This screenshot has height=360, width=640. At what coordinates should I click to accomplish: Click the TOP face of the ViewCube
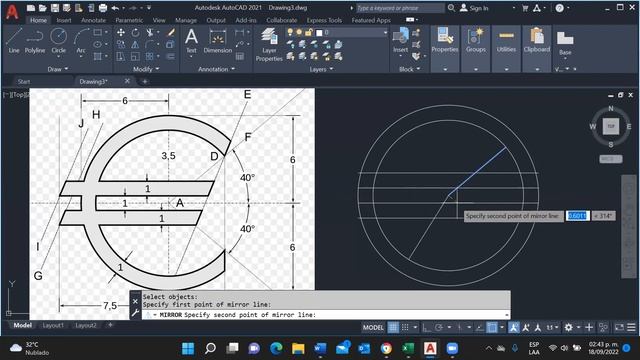(x=611, y=126)
